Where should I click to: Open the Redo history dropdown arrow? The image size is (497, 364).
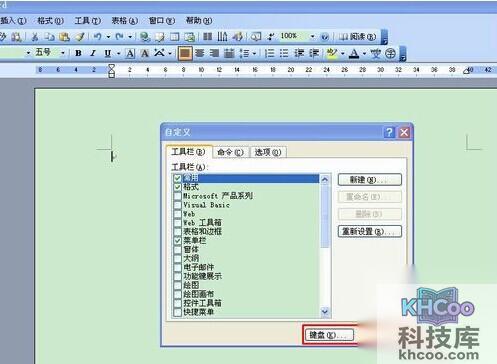tap(130, 37)
